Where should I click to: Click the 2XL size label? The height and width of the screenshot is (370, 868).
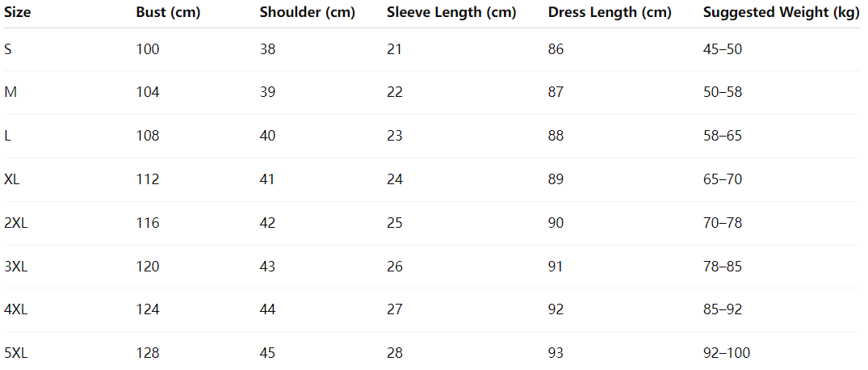pos(16,223)
